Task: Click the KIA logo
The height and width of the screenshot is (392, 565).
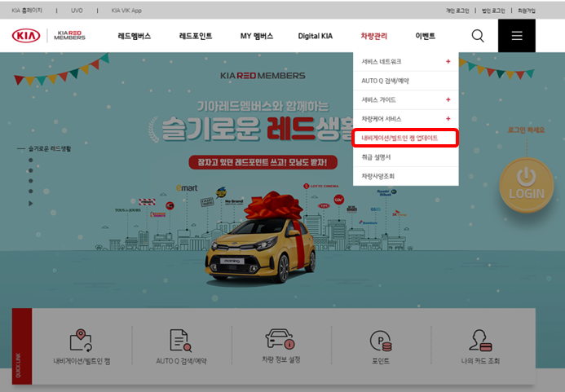Action: pos(26,36)
